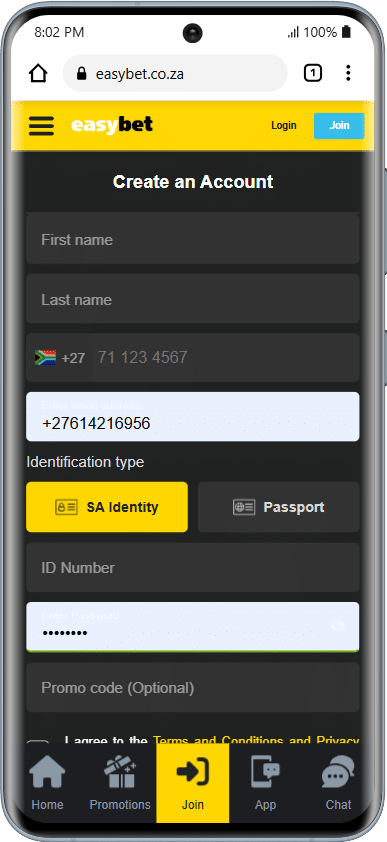The width and height of the screenshot is (387, 842).
Task: Select Passport identification type
Action: click(x=279, y=507)
